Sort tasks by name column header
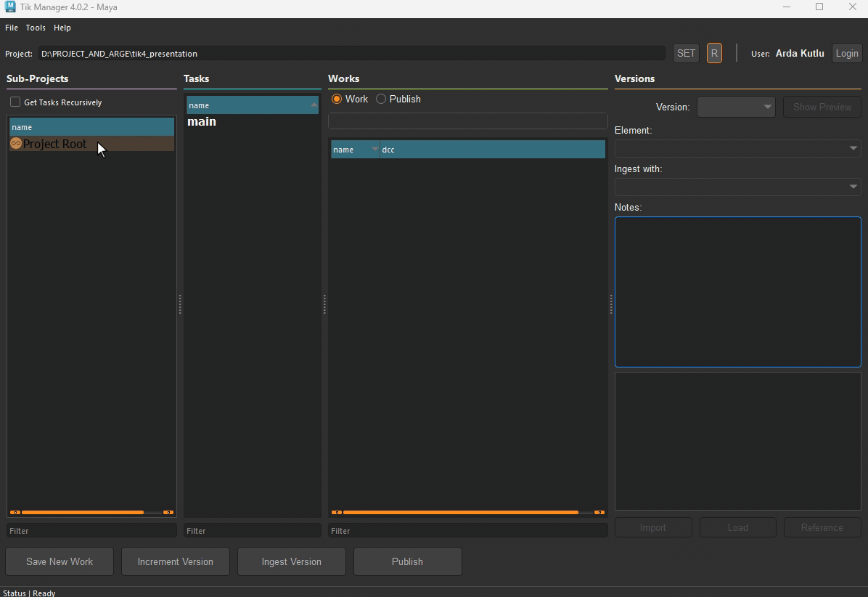The width and height of the screenshot is (868, 597). click(x=253, y=105)
